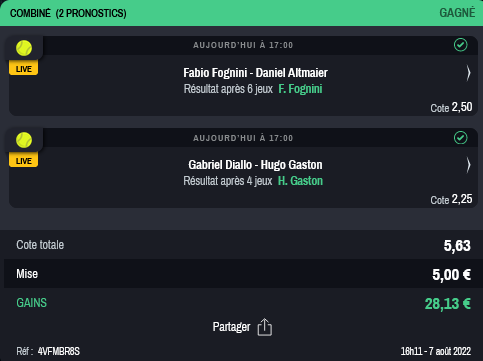This screenshot has height=361, width=483.
Task: Expand Fabio Fognini match details chevron
Action: [x=468, y=73]
